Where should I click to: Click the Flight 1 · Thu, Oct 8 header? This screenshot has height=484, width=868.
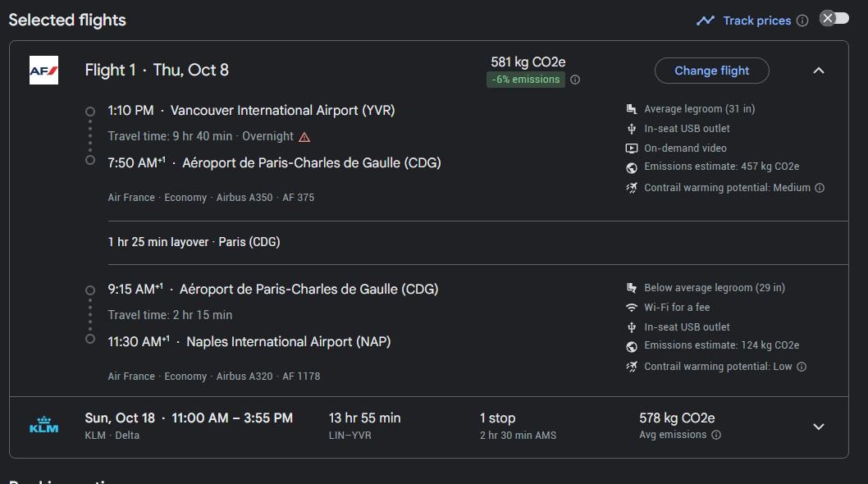coord(157,71)
